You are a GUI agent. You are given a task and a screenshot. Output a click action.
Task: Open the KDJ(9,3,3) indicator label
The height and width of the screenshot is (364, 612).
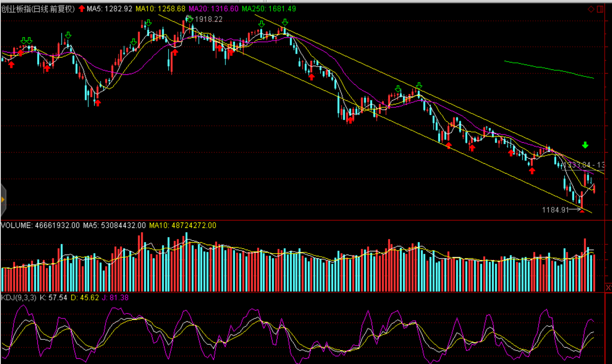[19, 297]
